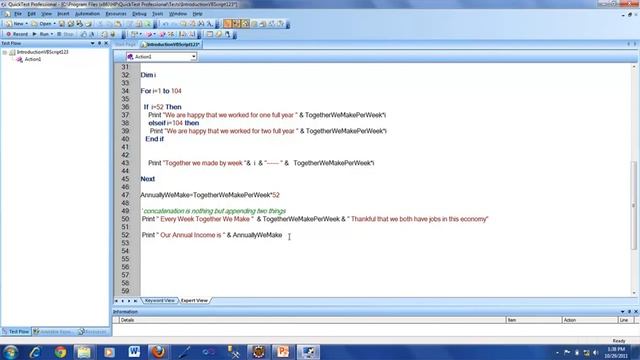
Task: Open Test Flow panel options arrow
Action: click(92, 43)
